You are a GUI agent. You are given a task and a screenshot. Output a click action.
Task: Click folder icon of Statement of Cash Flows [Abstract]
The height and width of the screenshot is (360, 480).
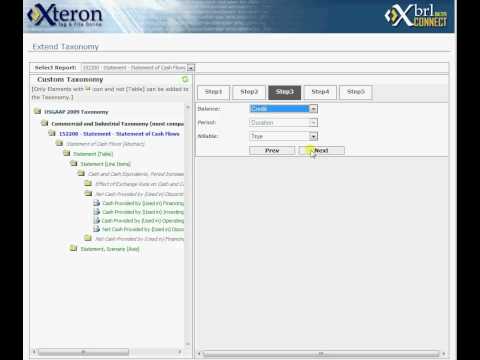pos(59,143)
